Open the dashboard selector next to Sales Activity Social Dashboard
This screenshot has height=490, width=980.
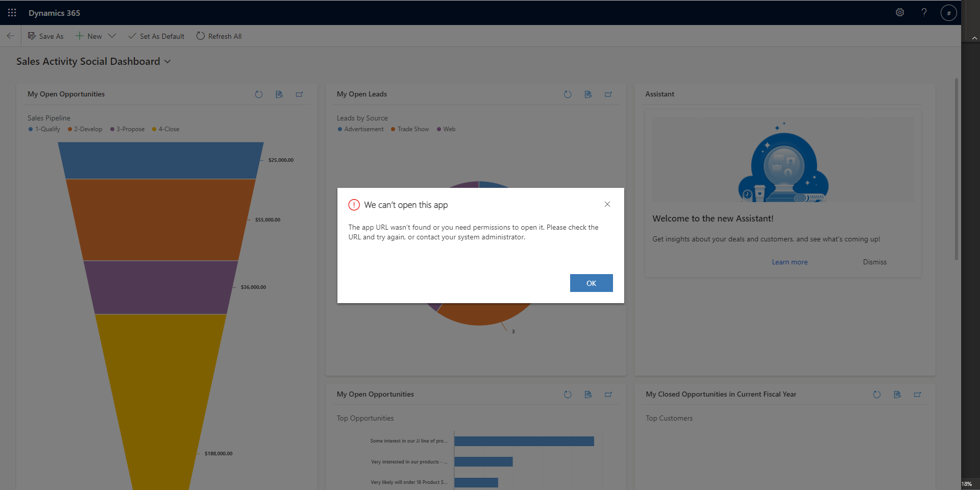[x=167, y=61]
